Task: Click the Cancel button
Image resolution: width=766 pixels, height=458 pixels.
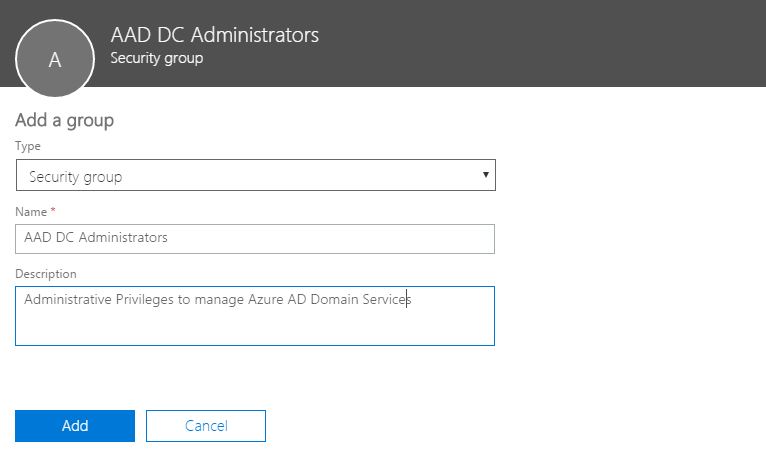Action: click(206, 426)
